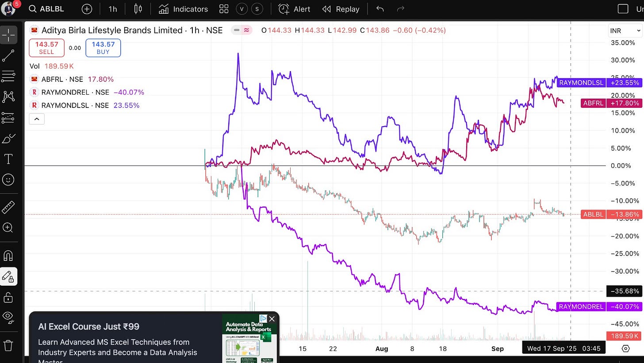The image size is (644, 363).
Task: Open the ABLBL symbol search
Action: (46, 9)
